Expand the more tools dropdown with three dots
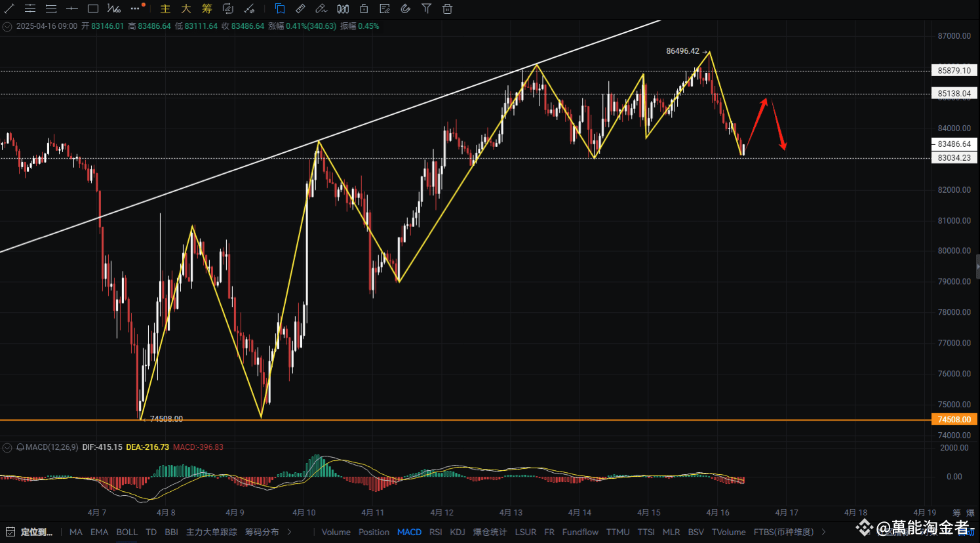The width and height of the screenshot is (980, 543). pos(134,9)
